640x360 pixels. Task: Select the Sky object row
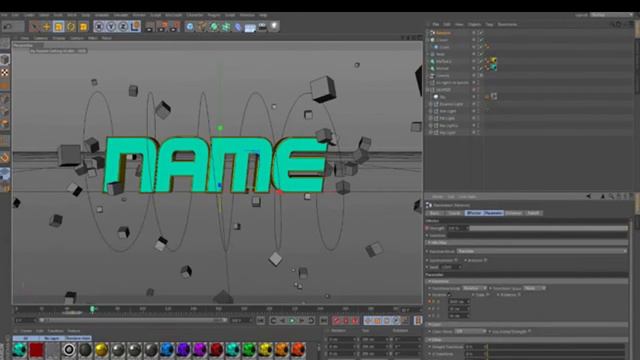(x=442, y=97)
